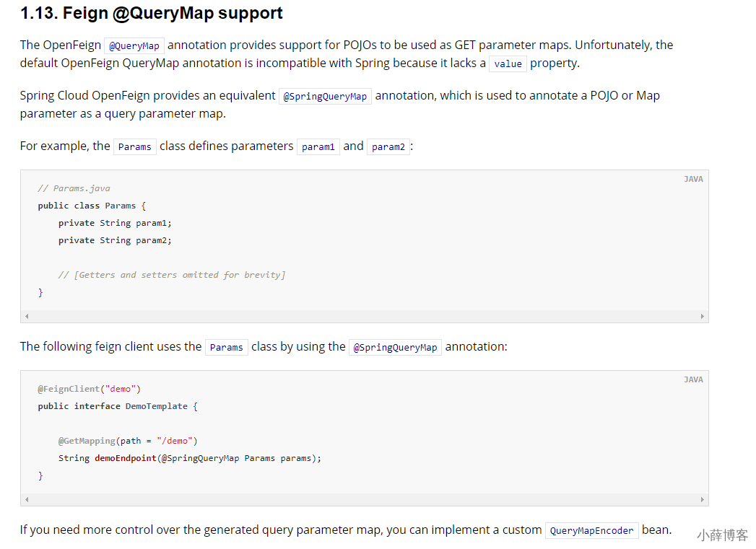756x549 pixels.
Task: Click the param2 inline code label
Action: (388, 147)
